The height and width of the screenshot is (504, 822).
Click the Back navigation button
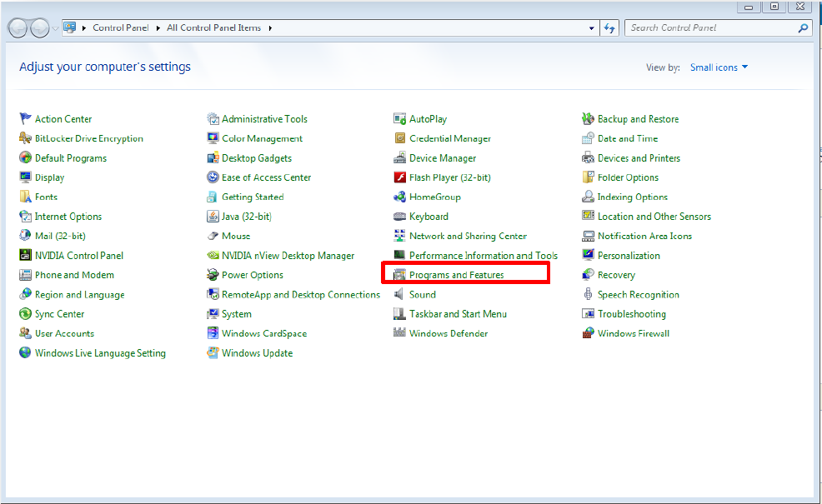(18, 28)
